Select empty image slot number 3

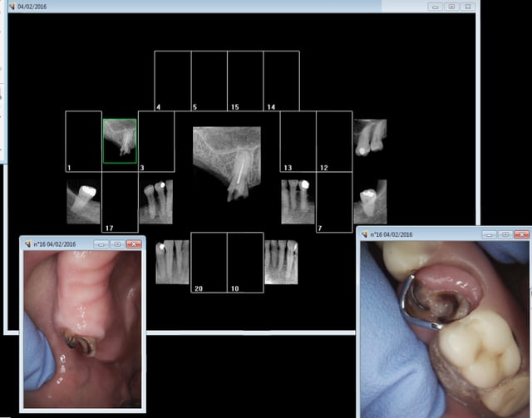(155, 141)
